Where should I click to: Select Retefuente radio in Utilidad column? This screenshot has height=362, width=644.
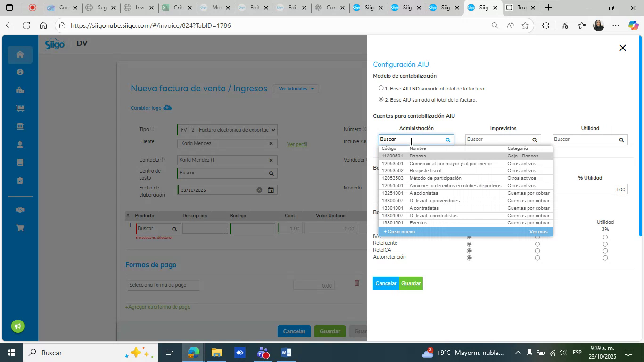605,244
